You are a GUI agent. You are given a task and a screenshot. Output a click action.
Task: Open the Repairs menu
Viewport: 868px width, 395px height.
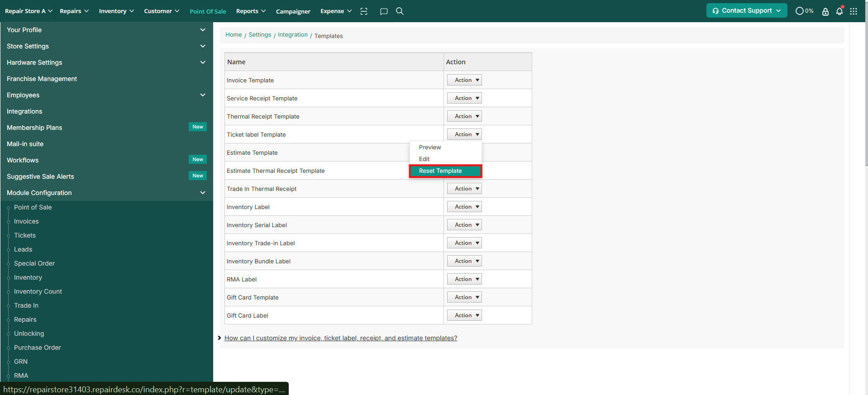(74, 11)
